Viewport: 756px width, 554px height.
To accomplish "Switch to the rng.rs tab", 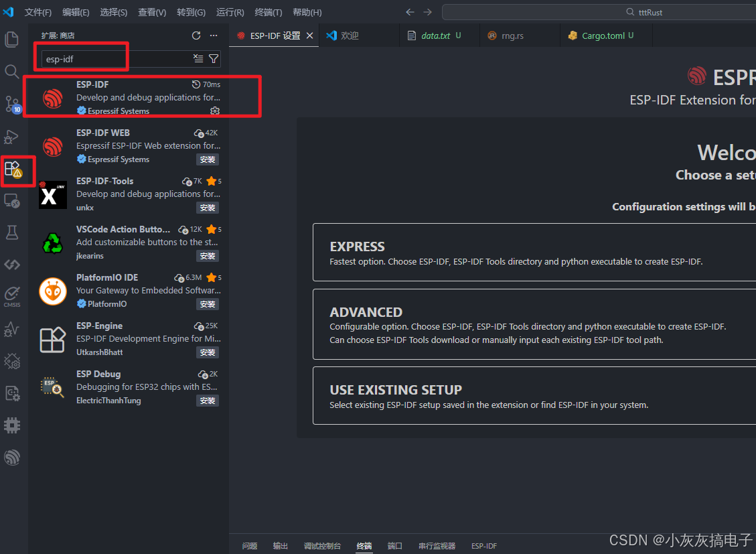I will 520,36.
